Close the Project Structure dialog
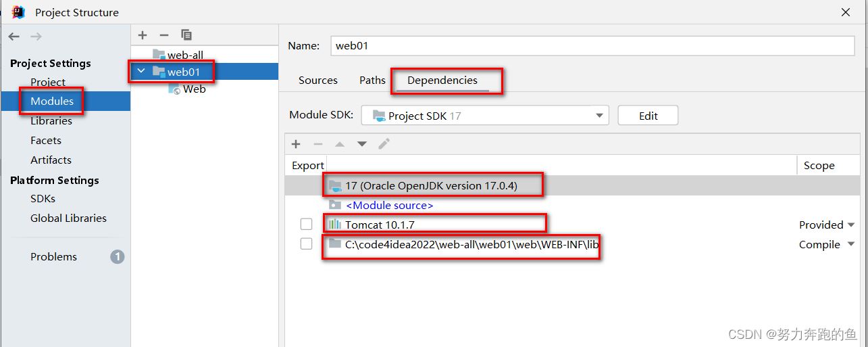 click(x=846, y=12)
